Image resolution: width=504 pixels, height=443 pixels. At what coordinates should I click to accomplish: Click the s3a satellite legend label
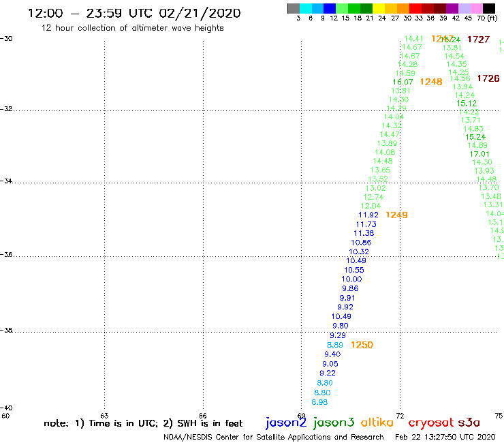(469, 423)
